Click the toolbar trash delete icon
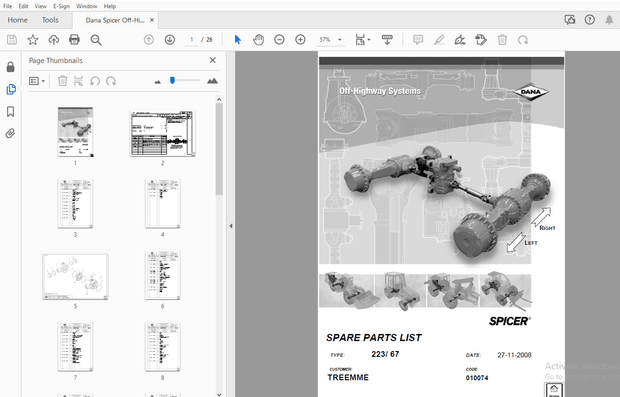Image resolution: width=620 pixels, height=397 pixels. [x=502, y=40]
